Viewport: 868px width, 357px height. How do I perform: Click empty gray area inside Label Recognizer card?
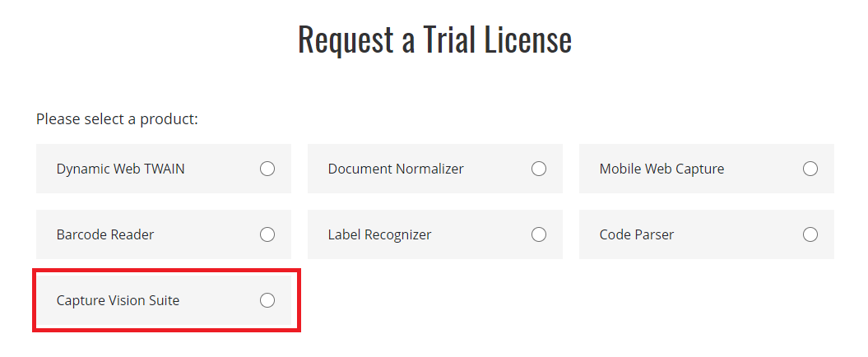point(481,234)
